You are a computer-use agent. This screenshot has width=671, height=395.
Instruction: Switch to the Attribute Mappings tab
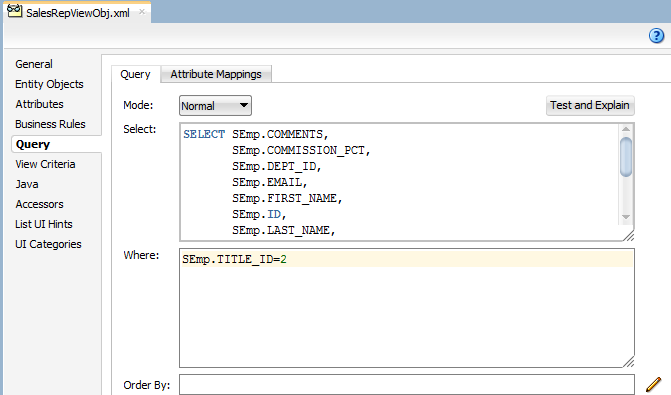click(216, 74)
